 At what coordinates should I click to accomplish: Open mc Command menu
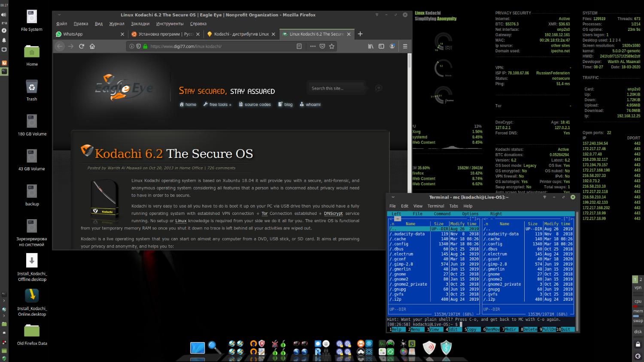442,214
